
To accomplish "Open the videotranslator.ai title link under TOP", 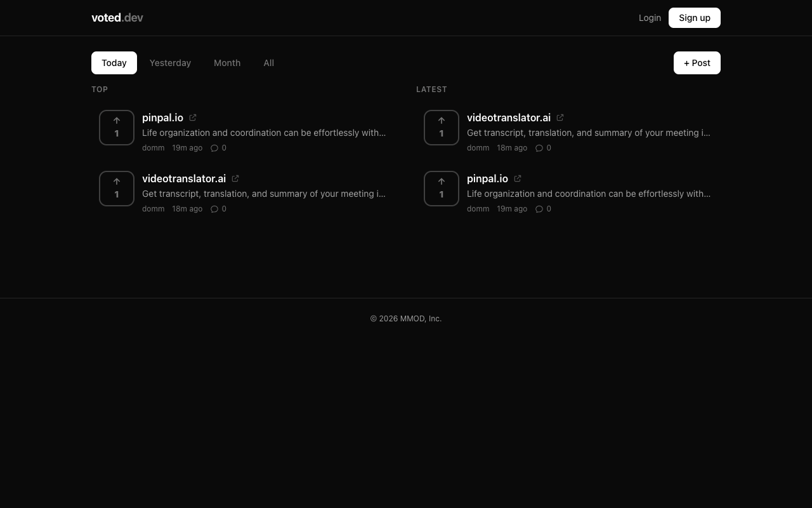I will (184, 178).
